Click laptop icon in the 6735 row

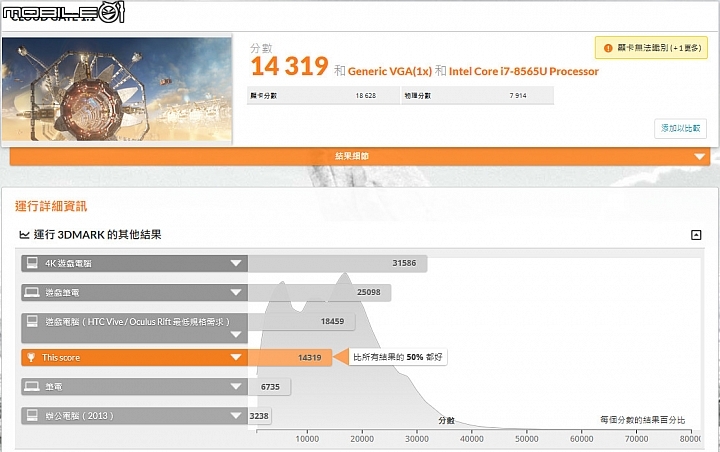[x=32, y=386]
